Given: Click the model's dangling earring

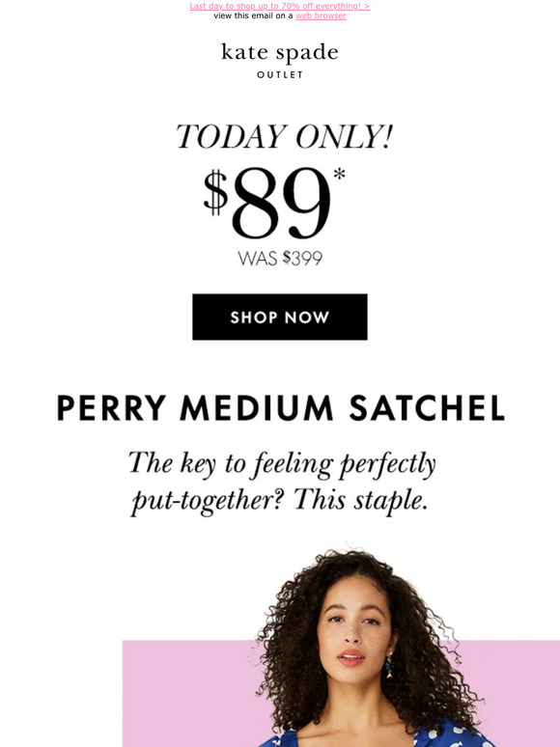Looking at the screenshot, I should [389, 665].
